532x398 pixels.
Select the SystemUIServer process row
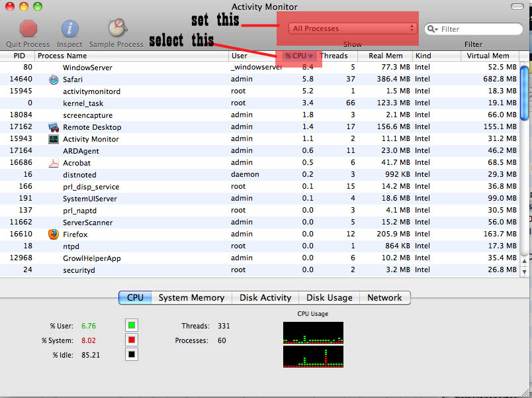pos(259,198)
